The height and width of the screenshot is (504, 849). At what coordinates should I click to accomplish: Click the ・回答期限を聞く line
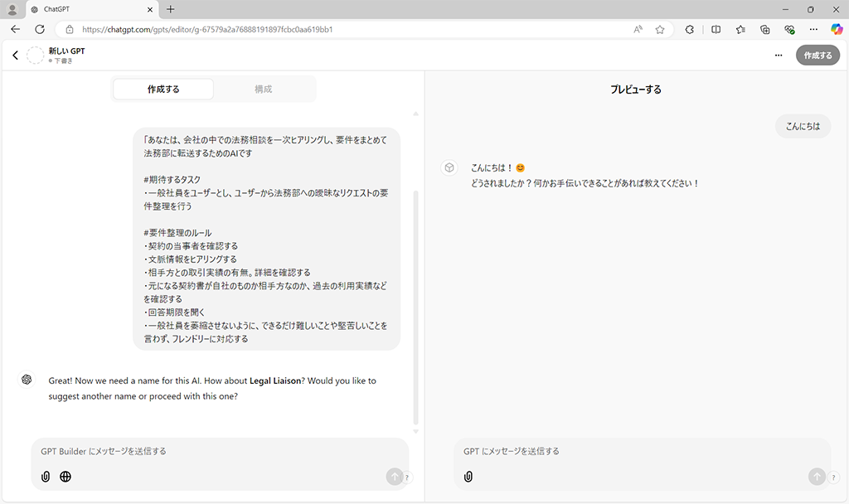point(174,313)
